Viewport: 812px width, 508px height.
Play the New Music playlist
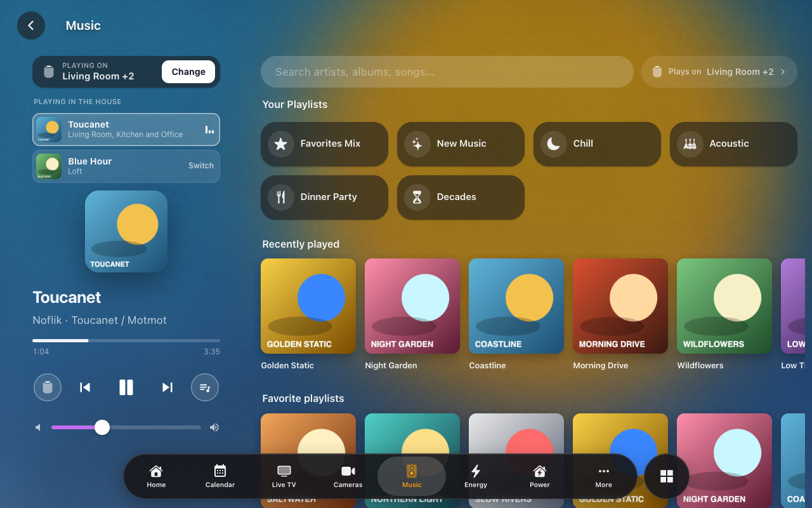[x=461, y=144]
